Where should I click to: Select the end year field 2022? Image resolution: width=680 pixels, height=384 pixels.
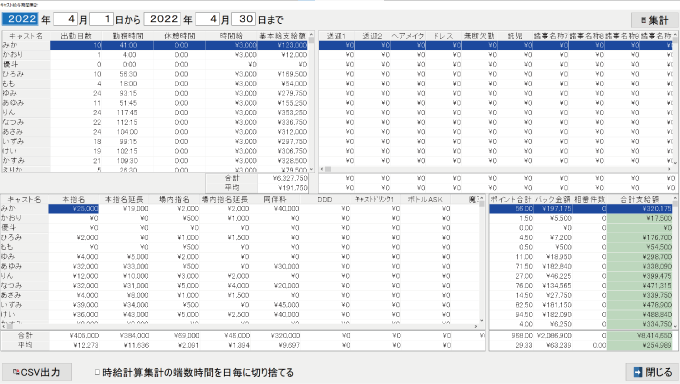tap(162, 19)
